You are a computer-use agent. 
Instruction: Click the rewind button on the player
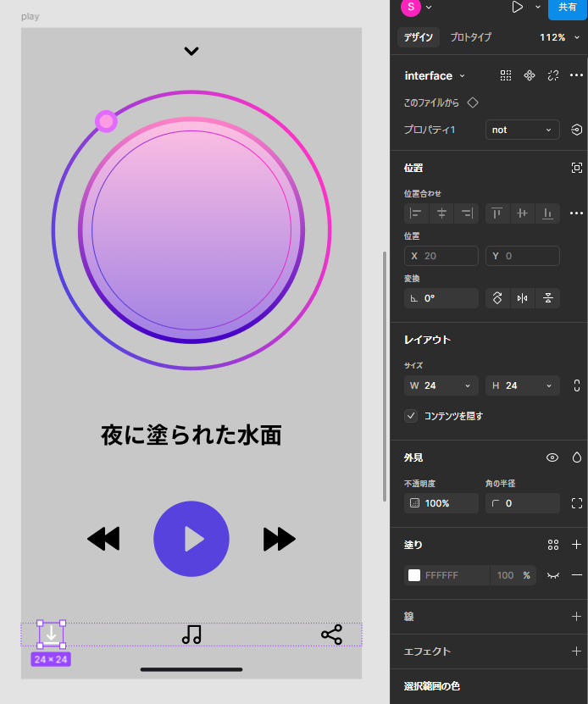[103, 539]
